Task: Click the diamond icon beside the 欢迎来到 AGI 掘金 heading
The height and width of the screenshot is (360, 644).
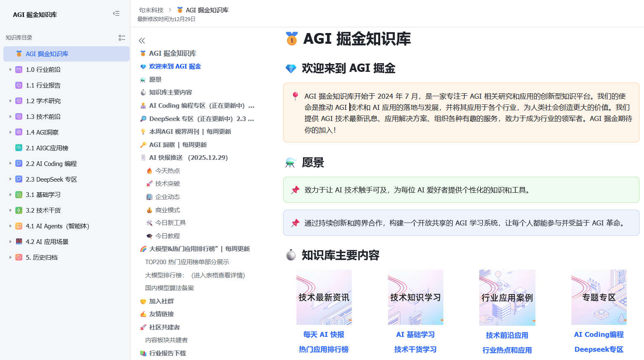Action: (x=291, y=69)
